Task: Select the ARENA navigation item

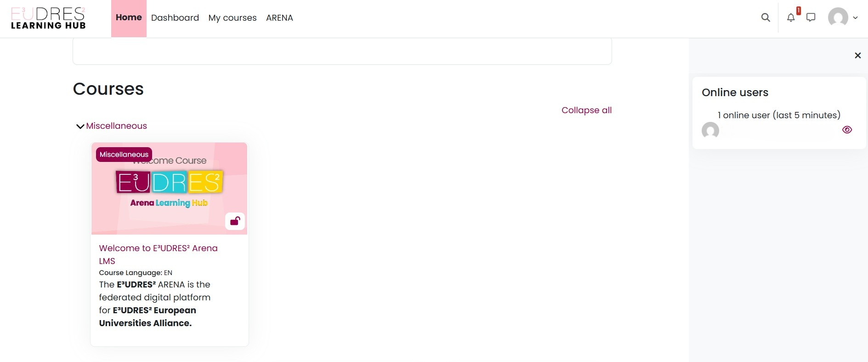Action: [279, 18]
